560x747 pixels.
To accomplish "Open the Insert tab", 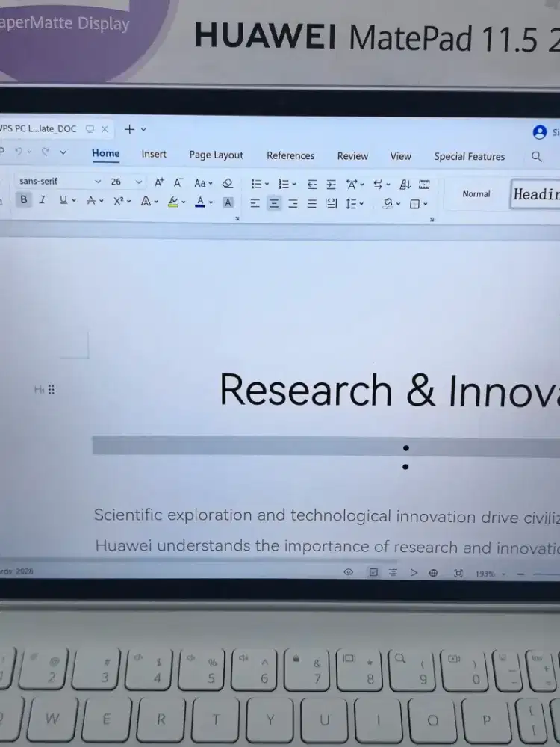I will pyautogui.click(x=154, y=155).
